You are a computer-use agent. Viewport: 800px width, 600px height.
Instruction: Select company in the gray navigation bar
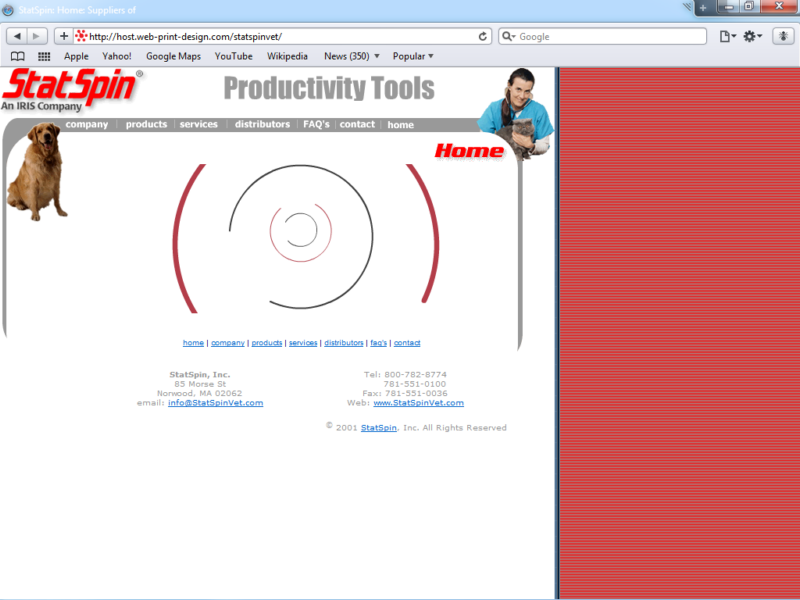click(87, 124)
